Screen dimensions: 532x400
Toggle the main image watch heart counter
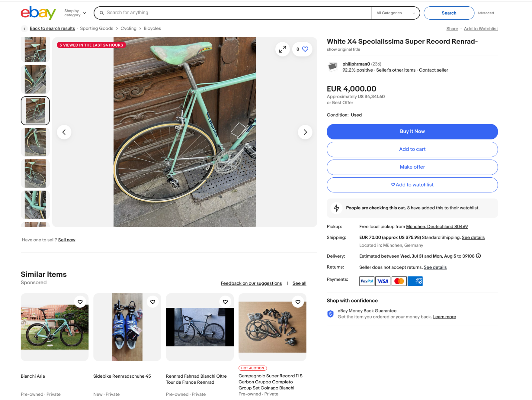(302, 49)
